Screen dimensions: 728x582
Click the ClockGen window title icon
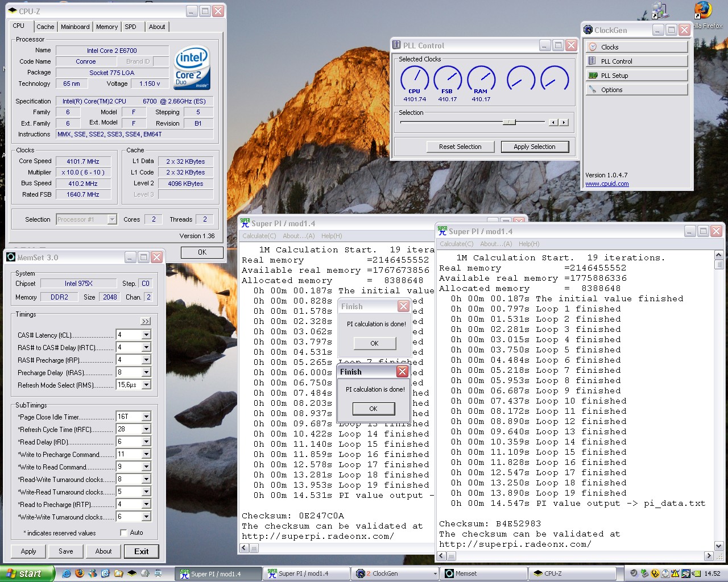pyautogui.click(x=588, y=30)
